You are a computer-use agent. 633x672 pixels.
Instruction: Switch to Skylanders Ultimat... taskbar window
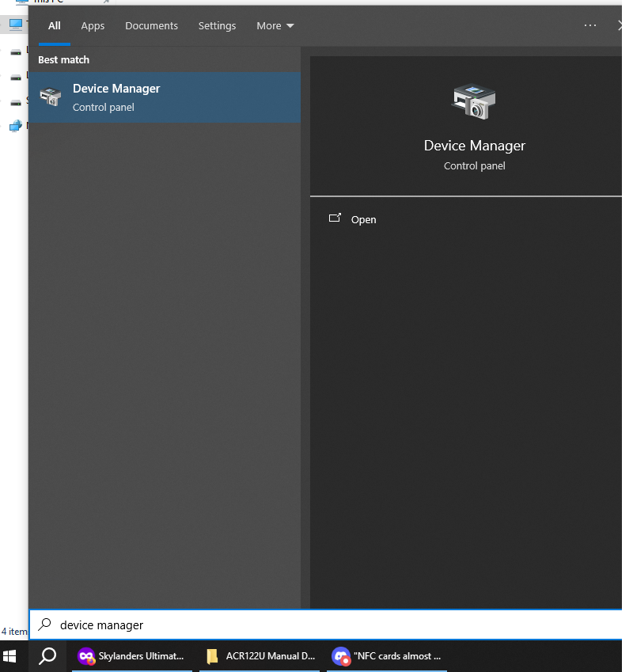[x=132, y=656]
